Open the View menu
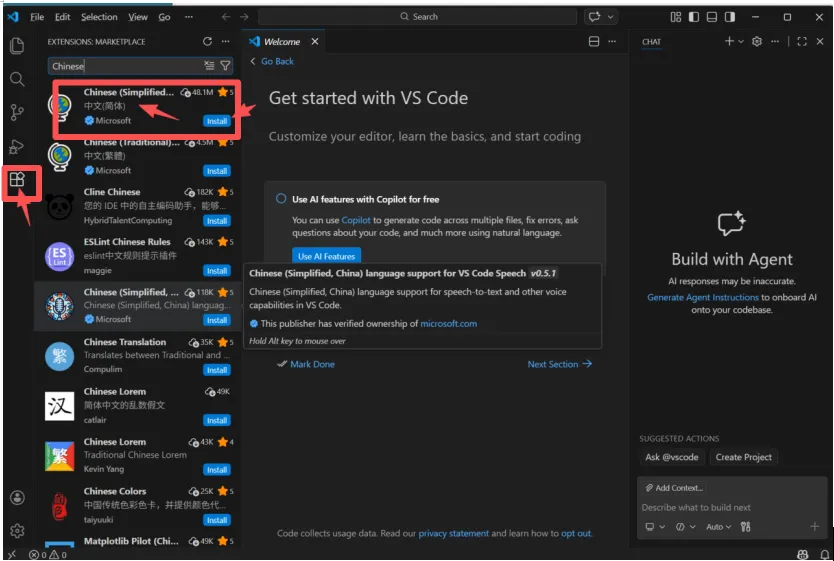 pos(138,17)
